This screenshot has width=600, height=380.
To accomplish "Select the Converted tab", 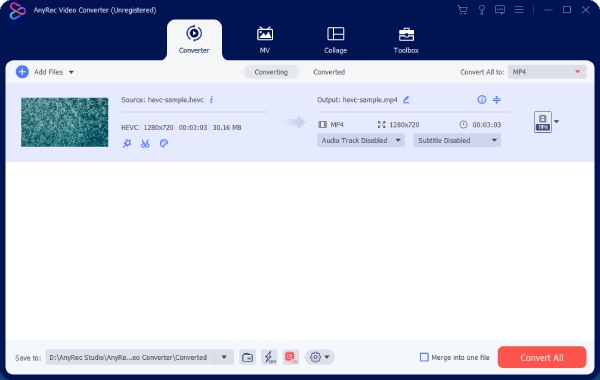I will (329, 72).
